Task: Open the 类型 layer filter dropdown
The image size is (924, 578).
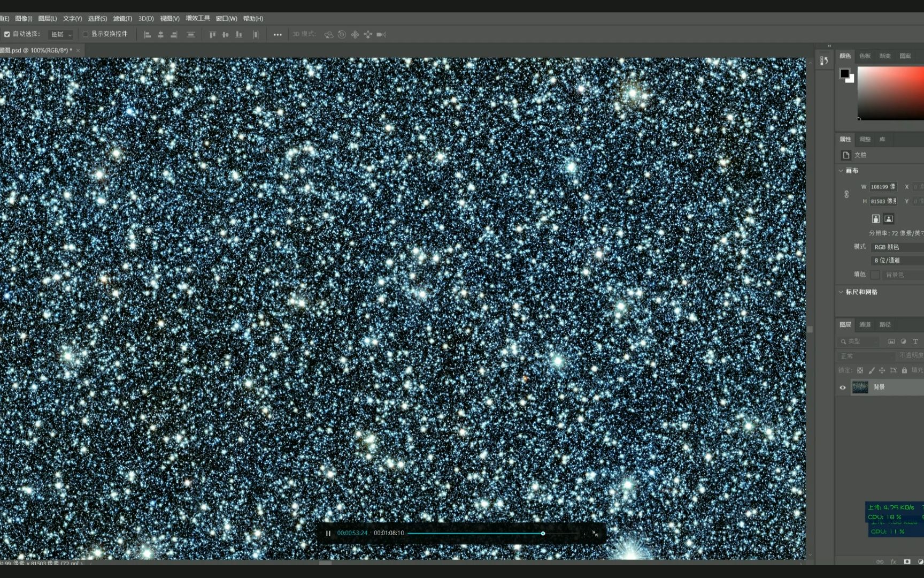Action: tap(859, 341)
